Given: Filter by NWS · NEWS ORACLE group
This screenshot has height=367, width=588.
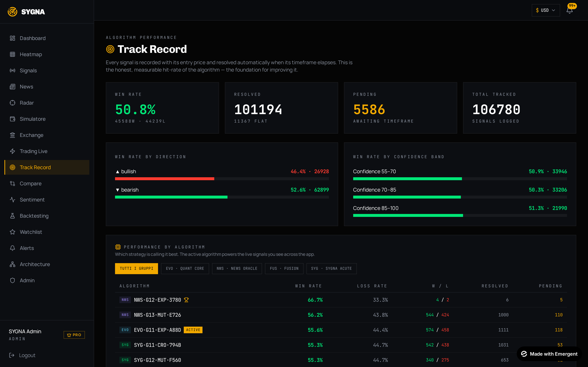Looking at the screenshot, I should 237,268.
